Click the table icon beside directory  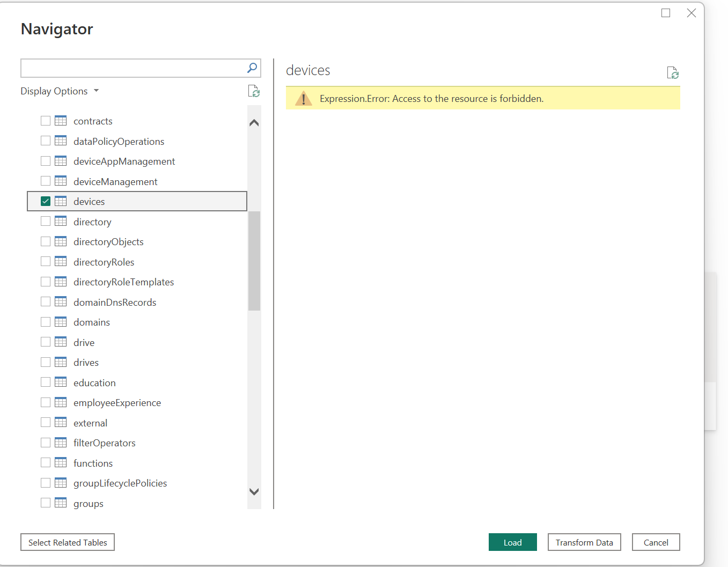[x=61, y=222]
